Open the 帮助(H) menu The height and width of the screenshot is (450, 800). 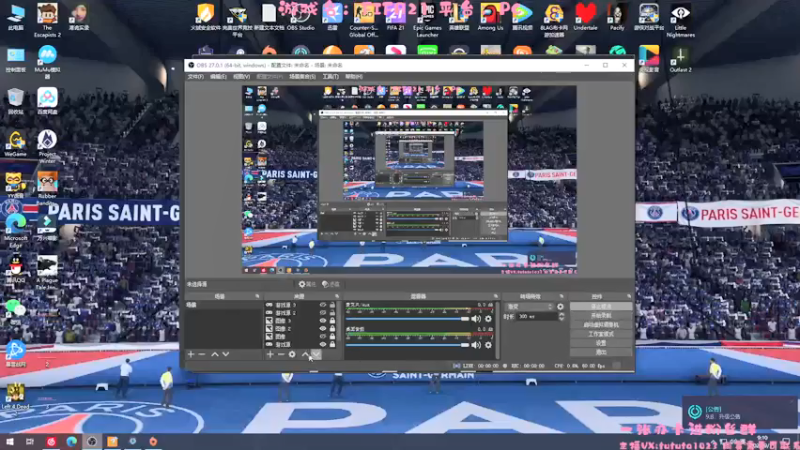tap(354, 77)
